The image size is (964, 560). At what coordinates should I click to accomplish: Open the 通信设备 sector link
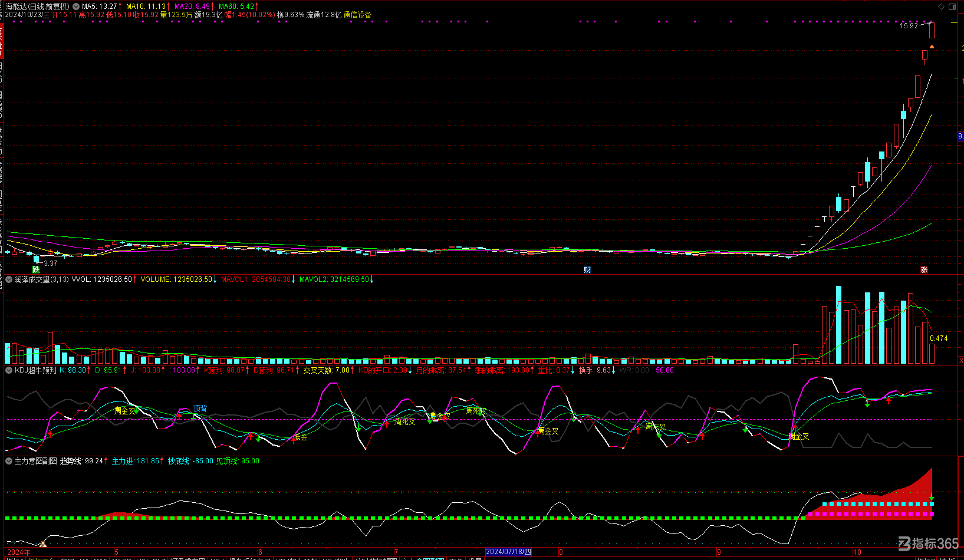point(357,15)
